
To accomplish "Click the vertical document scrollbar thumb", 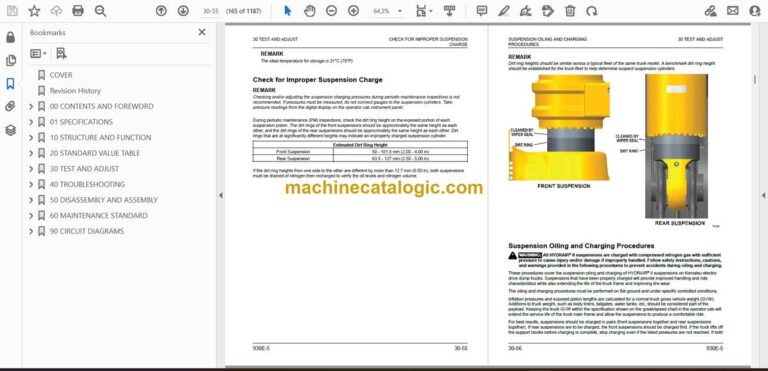I will click(754, 79).
